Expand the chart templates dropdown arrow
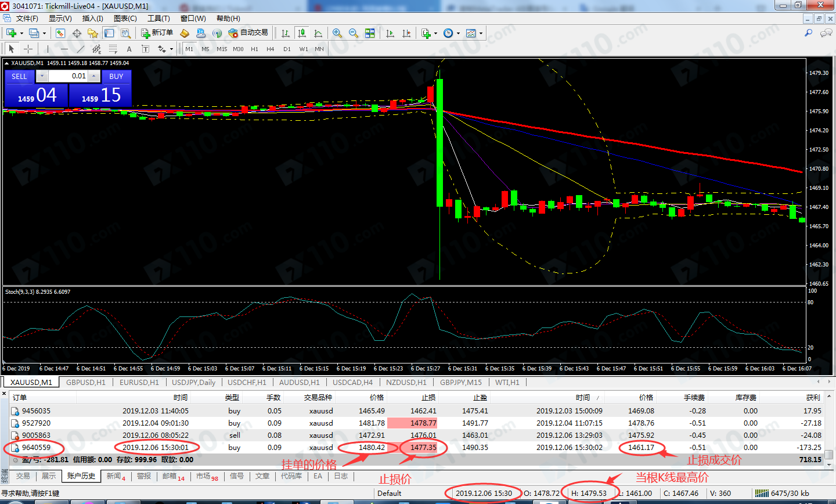This screenshot has height=504, width=836. click(481, 33)
